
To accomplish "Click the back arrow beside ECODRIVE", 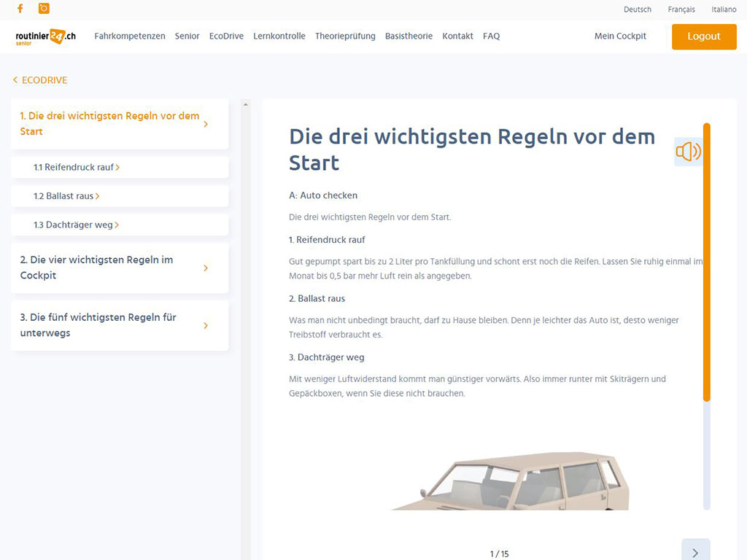I will [x=15, y=80].
